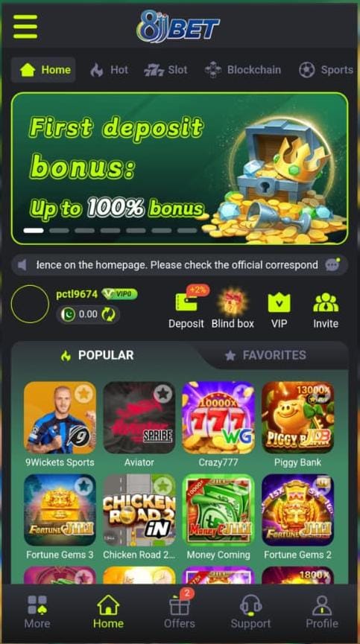
Task: Open Offers gift in bottom bar
Action: [180, 605]
